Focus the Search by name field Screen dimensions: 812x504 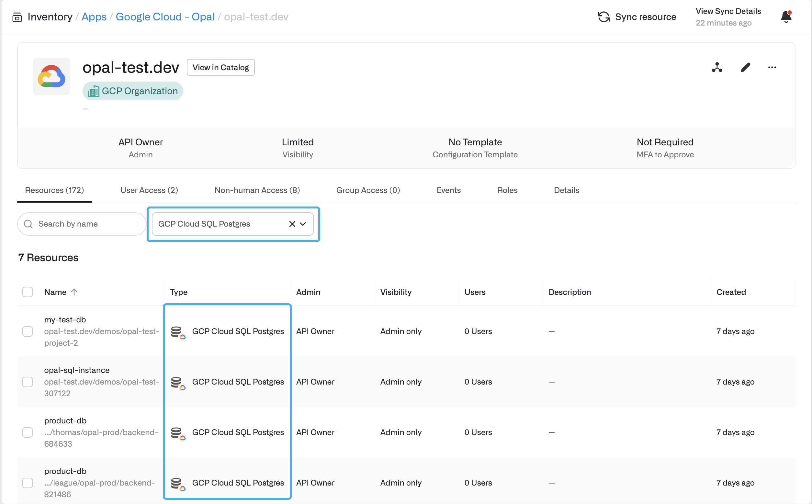coord(87,224)
